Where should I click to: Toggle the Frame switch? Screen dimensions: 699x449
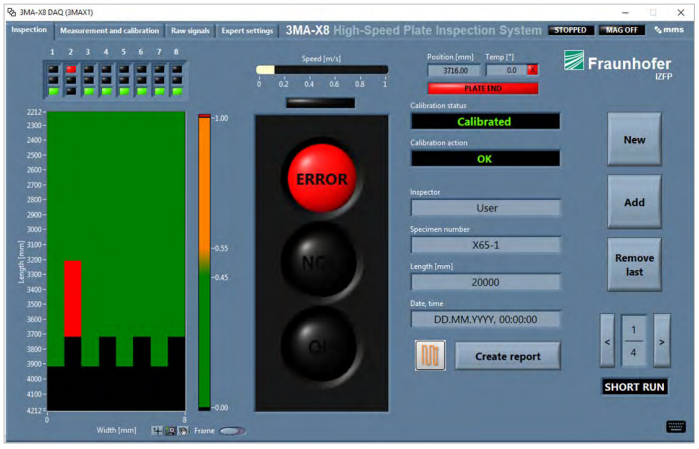pos(232,431)
